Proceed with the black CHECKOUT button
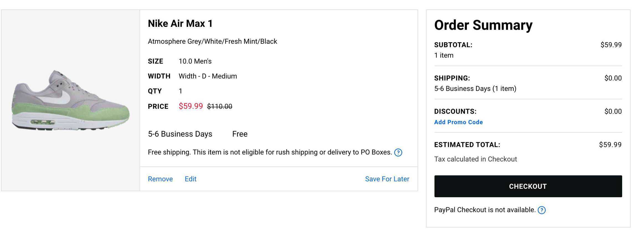This screenshot has height=230, width=644. [528, 186]
